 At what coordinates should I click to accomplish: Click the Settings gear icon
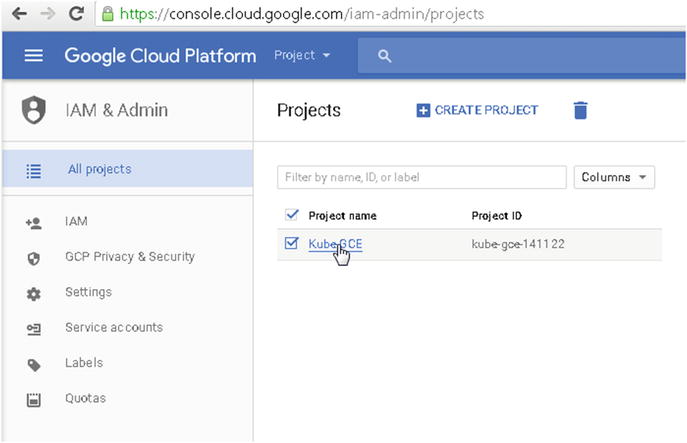33,293
